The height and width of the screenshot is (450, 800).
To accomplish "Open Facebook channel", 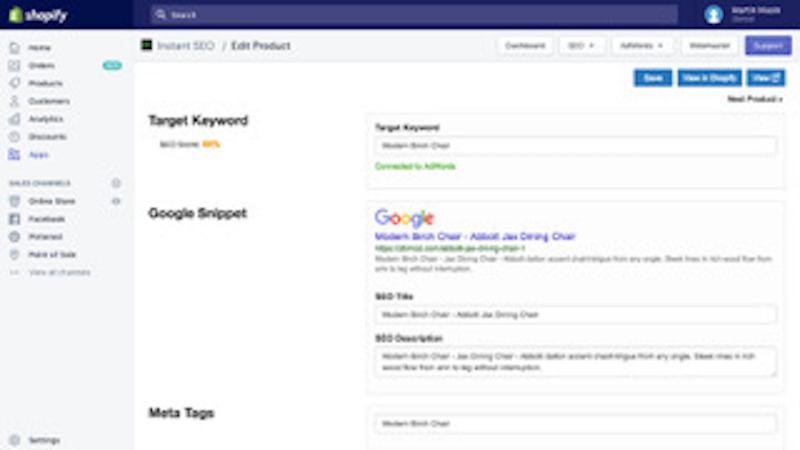I will [x=46, y=219].
